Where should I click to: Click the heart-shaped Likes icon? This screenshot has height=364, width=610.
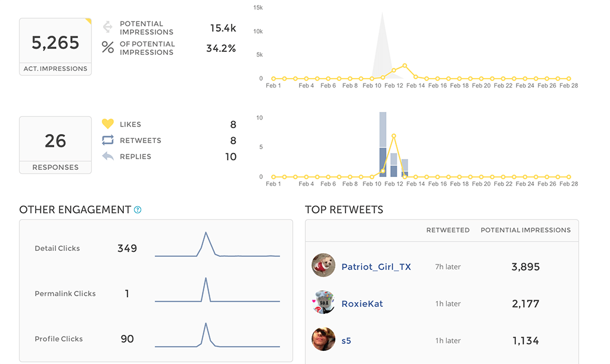pos(107,124)
